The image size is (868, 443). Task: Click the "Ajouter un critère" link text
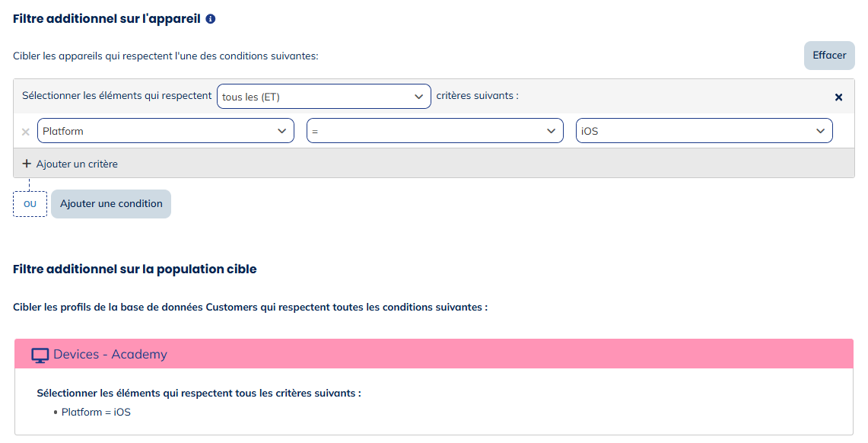pyautogui.click(x=77, y=164)
